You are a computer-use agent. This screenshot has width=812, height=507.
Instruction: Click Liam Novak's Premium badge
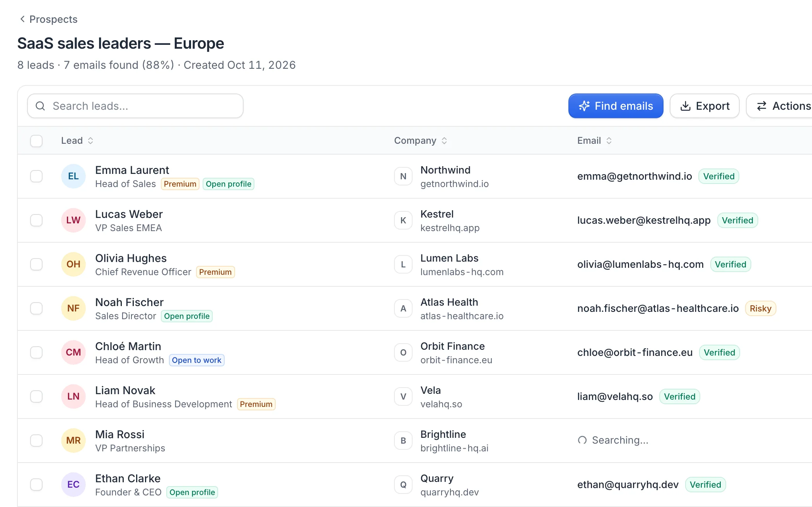(256, 404)
